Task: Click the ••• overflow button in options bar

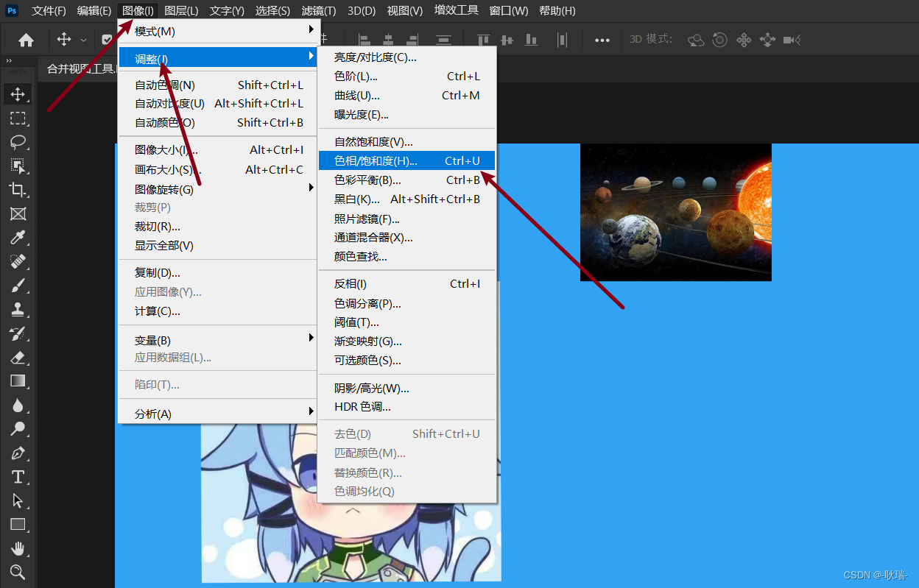Action: [x=602, y=40]
